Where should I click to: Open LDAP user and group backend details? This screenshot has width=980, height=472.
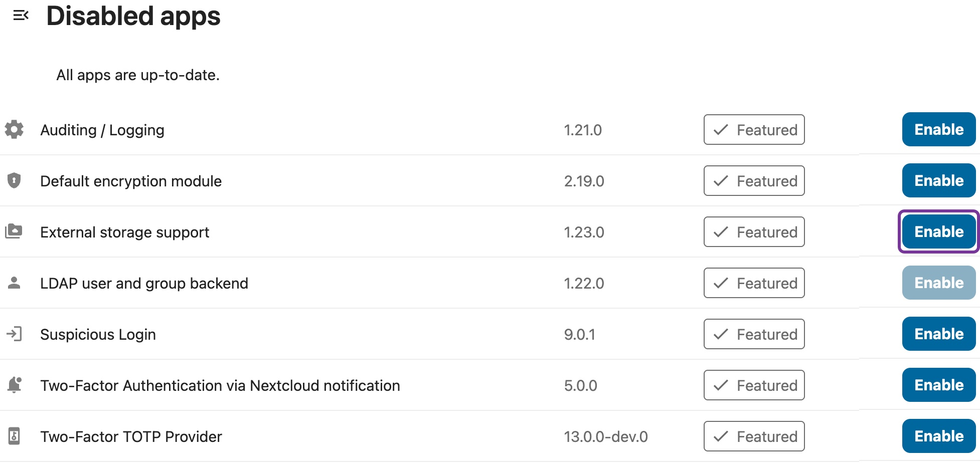(x=144, y=284)
